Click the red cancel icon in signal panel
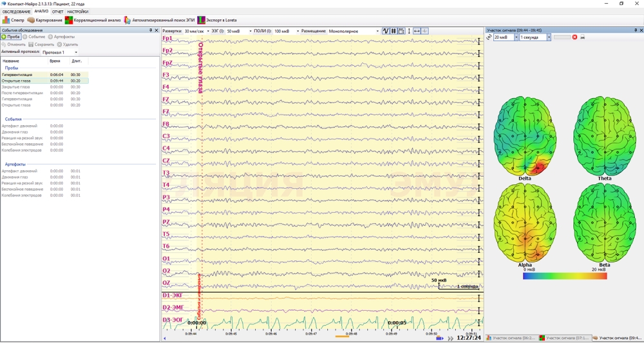 575,37
